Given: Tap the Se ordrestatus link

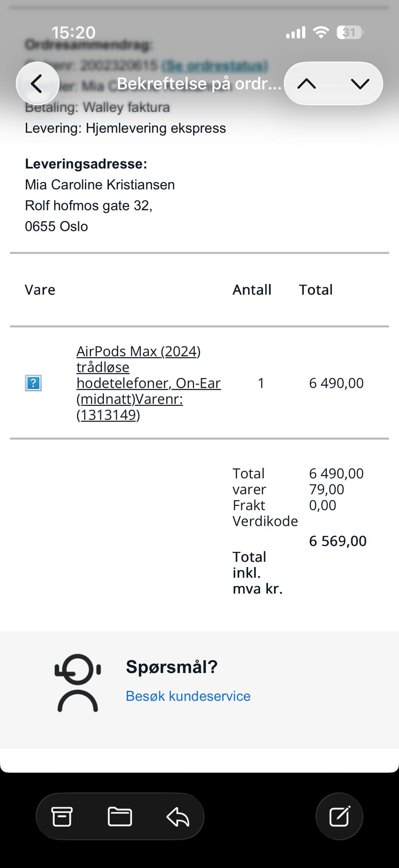Looking at the screenshot, I should tap(214, 66).
